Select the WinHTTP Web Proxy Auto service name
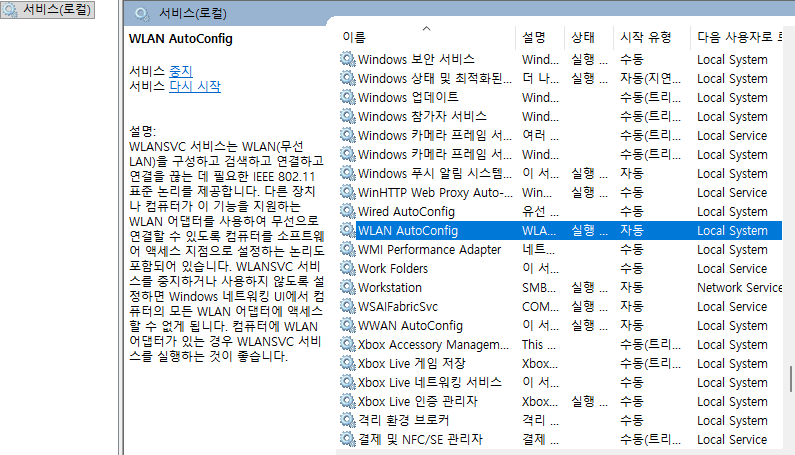Viewport: 795px width, 455px height. click(435, 193)
